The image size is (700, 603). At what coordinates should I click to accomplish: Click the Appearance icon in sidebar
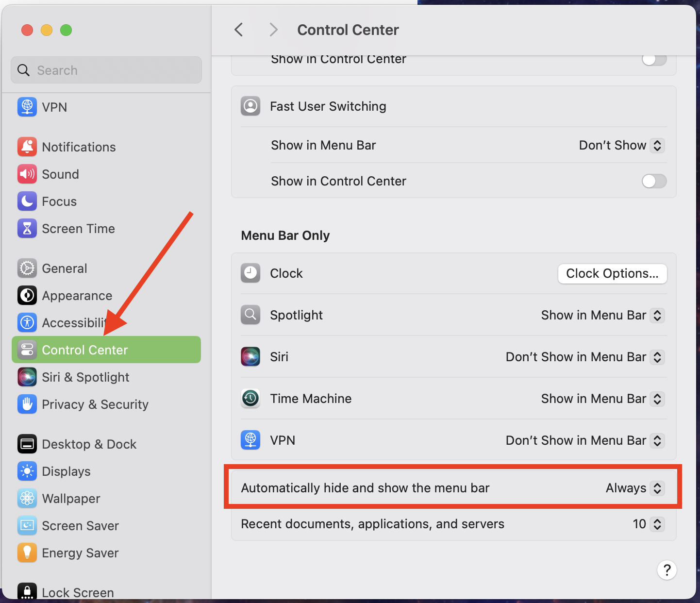[27, 295]
